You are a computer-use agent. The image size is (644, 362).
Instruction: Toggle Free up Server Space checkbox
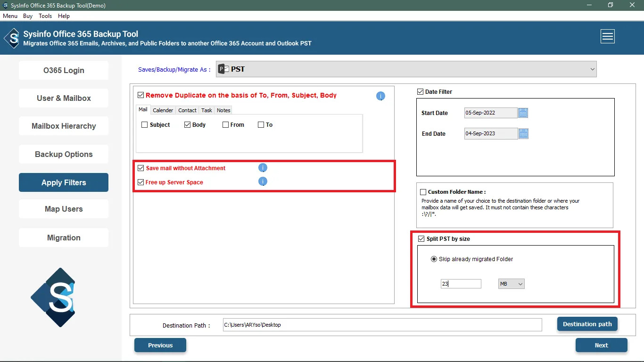(x=140, y=182)
